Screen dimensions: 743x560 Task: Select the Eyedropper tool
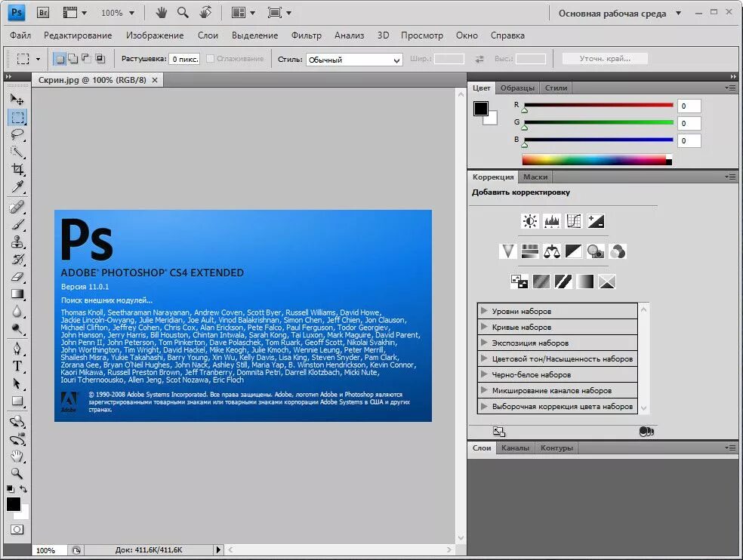pyautogui.click(x=17, y=186)
